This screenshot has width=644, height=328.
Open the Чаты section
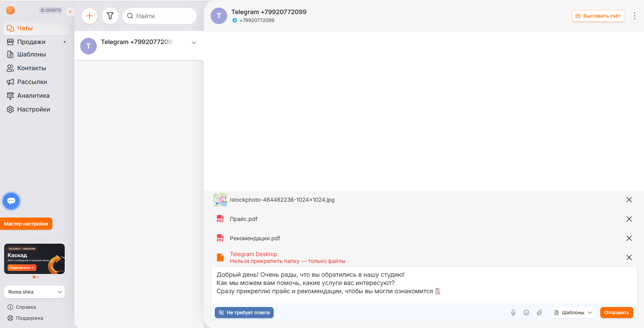(37, 28)
